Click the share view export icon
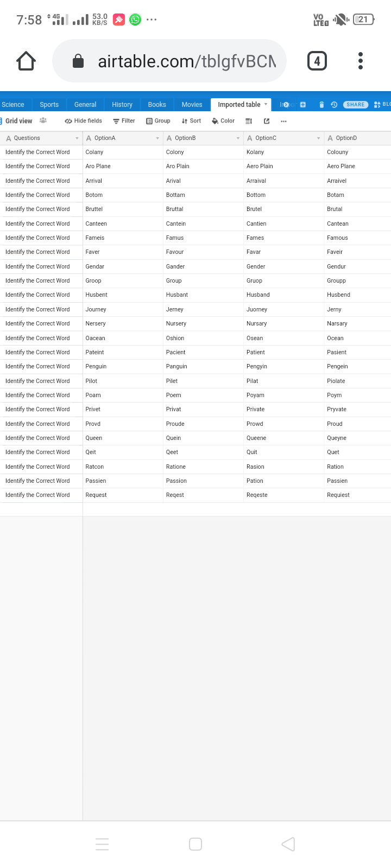 (267, 121)
